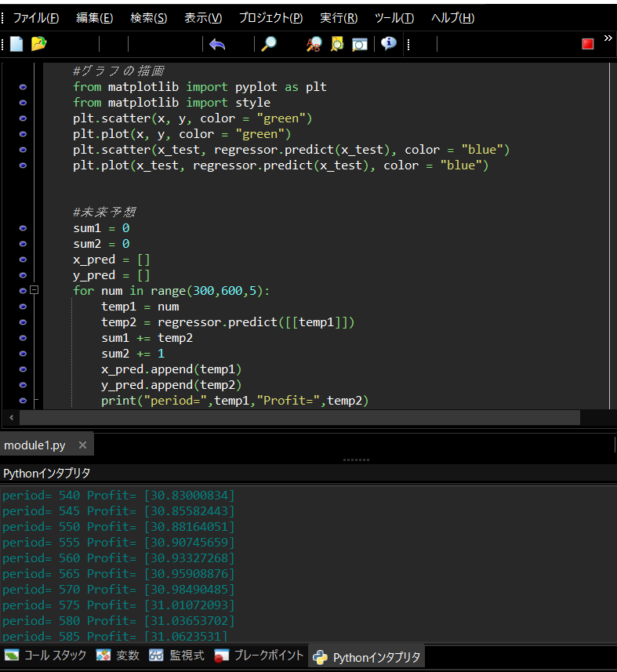Viewport: 617px width, 672px height.
Task: Open the ツール(T) menu
Action: pos(394,18)
